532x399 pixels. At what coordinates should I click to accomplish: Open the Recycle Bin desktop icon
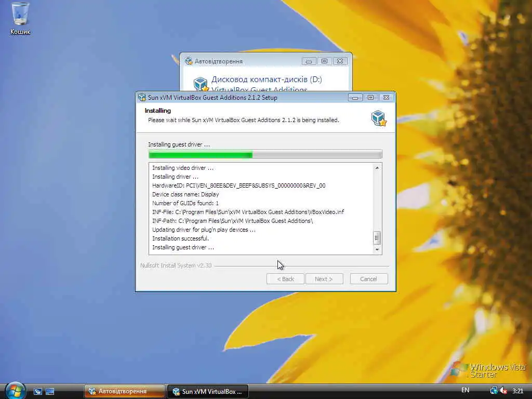pos(20,14)
